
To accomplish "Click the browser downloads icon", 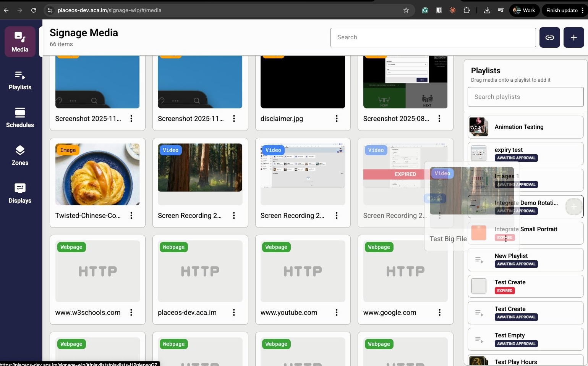I will coord(487,10).
